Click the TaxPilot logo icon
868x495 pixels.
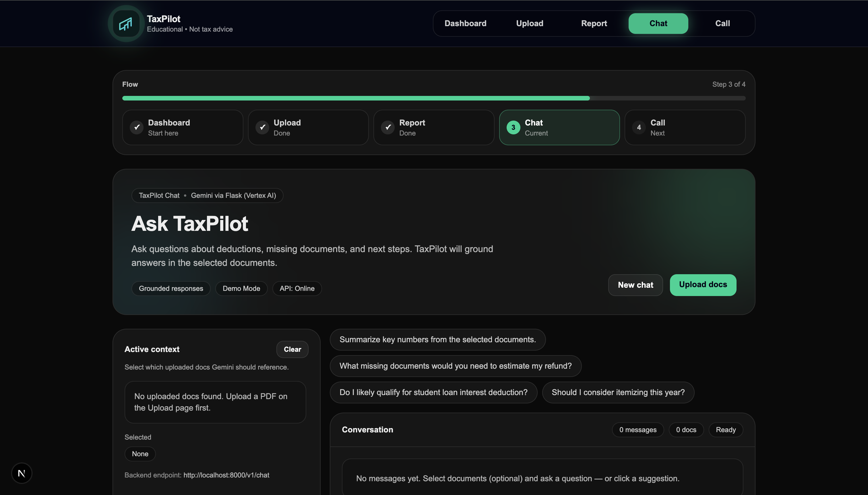point(126,24)
